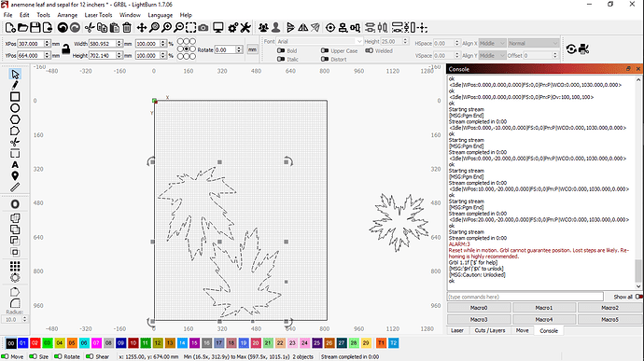Enable the Shear toggle at bottom
This screenshot has height=361, width=644.
click(98, 356)
